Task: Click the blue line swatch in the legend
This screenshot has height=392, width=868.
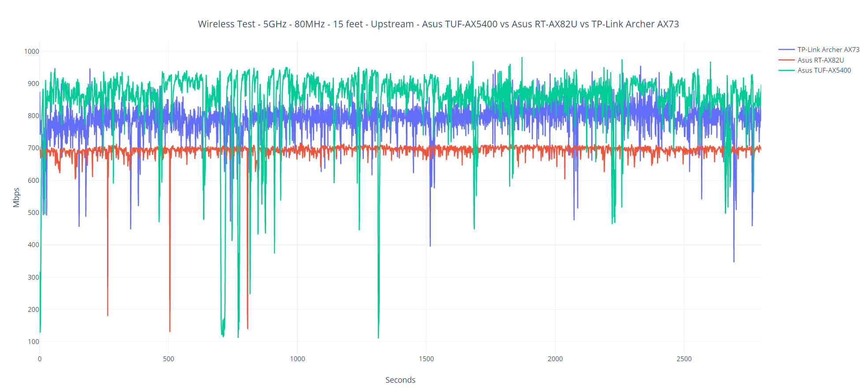Action: [786, 50]
